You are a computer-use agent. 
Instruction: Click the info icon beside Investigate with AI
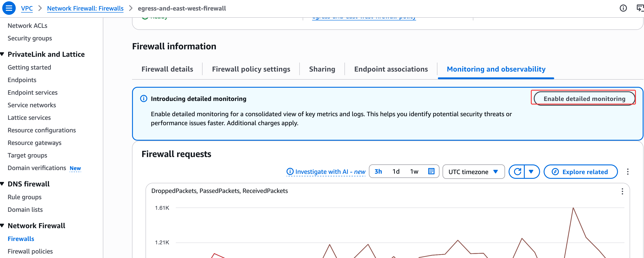point(290,172)
